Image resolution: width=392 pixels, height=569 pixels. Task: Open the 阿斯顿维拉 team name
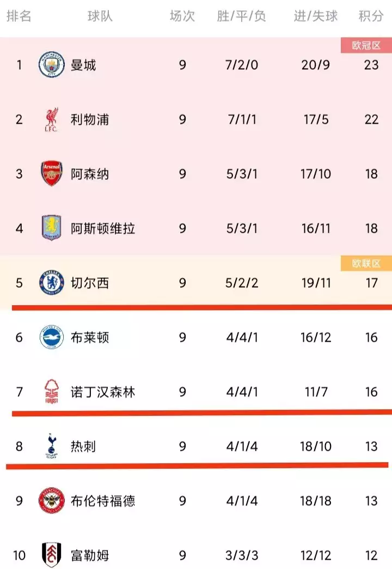click(x=103, y=228)
